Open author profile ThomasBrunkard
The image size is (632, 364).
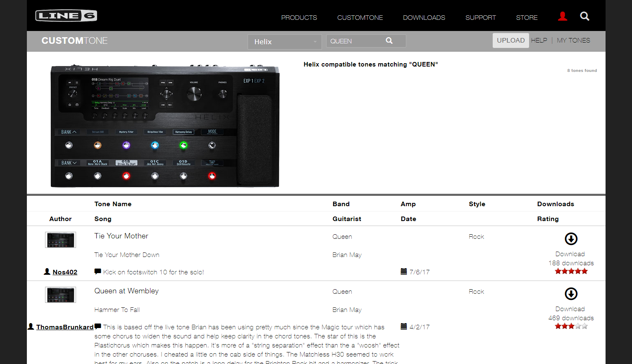(x=65, y=327)
